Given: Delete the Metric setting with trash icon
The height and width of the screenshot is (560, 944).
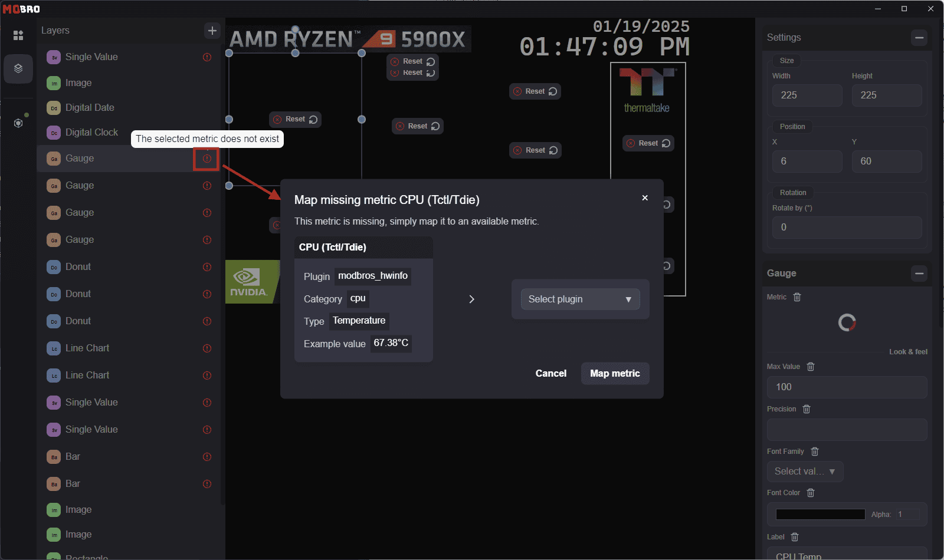Looking at the screenshot, I should click(x=797, y=297).
